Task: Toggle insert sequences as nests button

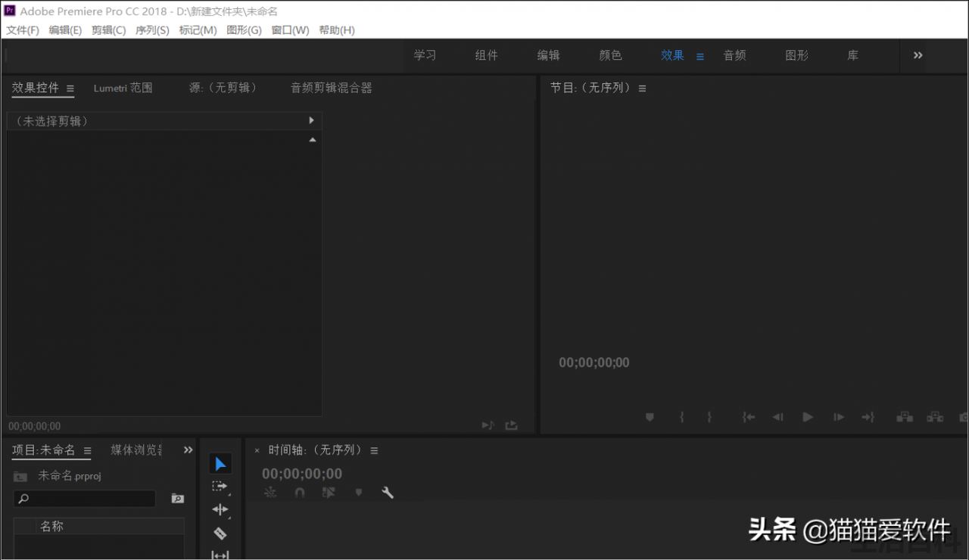Action: point(270,493)
